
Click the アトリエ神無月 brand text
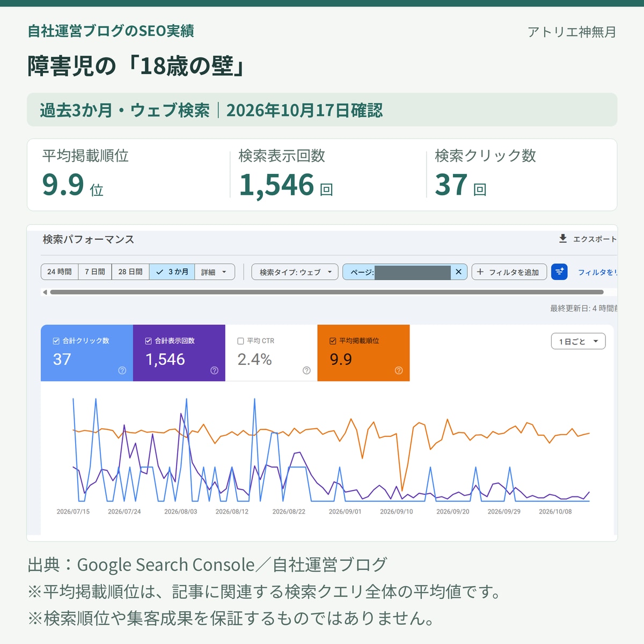click(x=572, y=32)
